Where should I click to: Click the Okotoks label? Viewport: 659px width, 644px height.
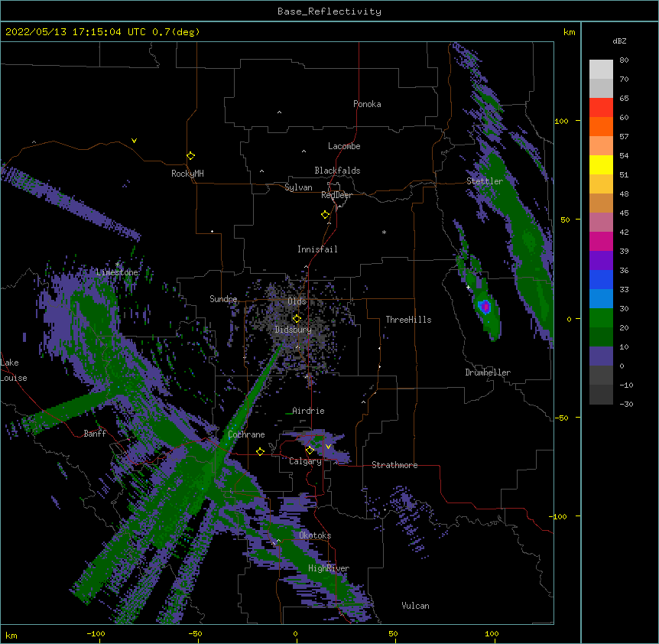click(x=315, y=535)
